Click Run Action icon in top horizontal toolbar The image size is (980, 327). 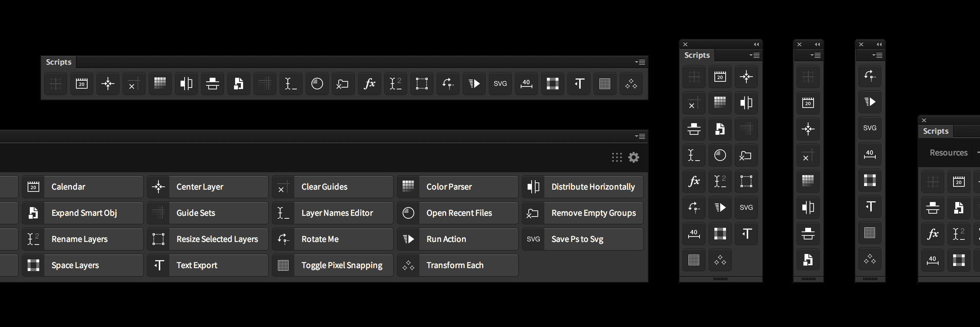[474, 84]
